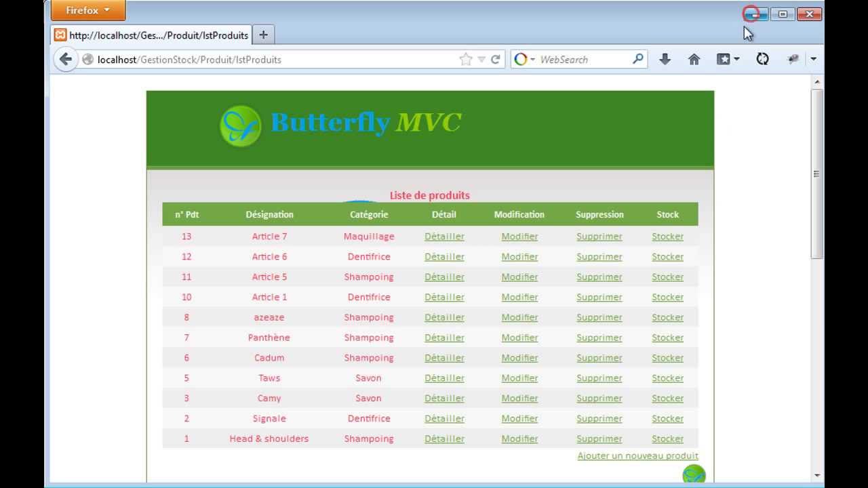Click Stocker for Head & shoulders
This screenshot has width=868, height=488.
tap(667, 439)
